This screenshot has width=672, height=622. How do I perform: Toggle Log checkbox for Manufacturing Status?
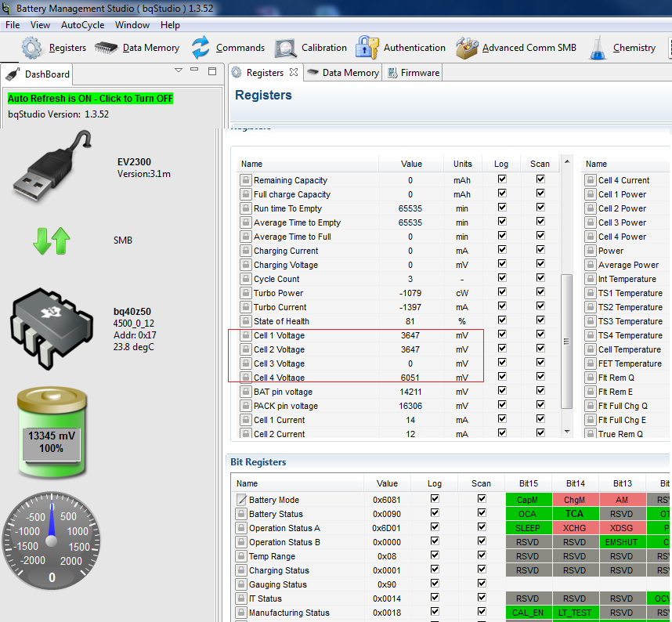435,611
